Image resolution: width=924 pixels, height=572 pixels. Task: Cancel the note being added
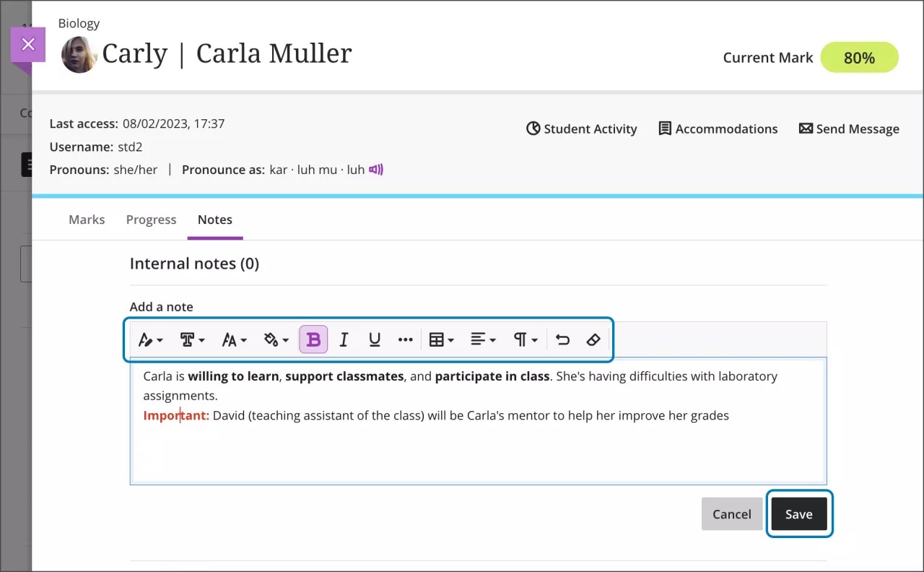(x=731, y=513)
